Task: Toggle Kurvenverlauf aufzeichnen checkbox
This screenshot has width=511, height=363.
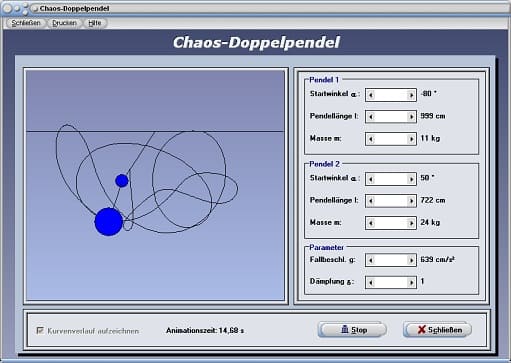Action: 40,331
